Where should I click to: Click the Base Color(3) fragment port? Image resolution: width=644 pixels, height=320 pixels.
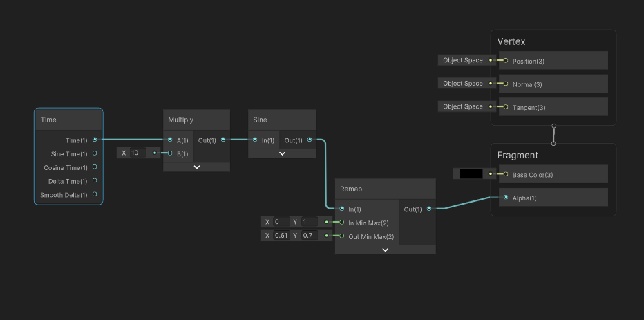(x=506, y=173)
